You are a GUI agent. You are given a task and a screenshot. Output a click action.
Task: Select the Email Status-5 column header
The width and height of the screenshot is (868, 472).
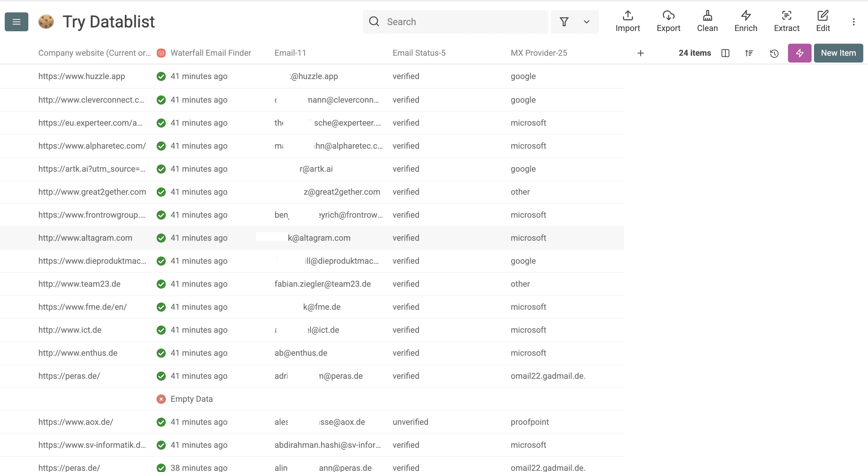[419, 53]
